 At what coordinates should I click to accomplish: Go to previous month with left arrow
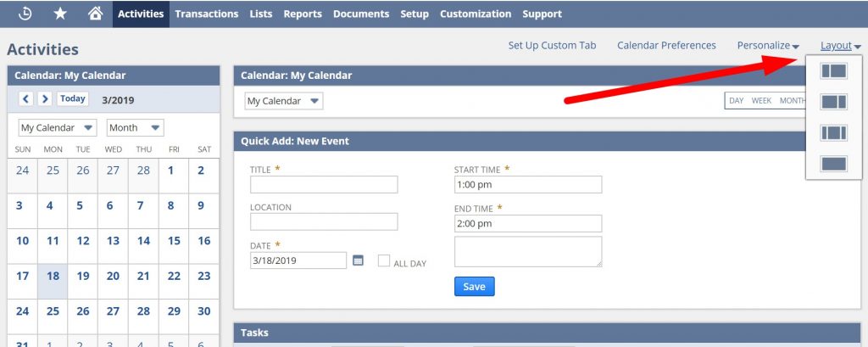26,99
